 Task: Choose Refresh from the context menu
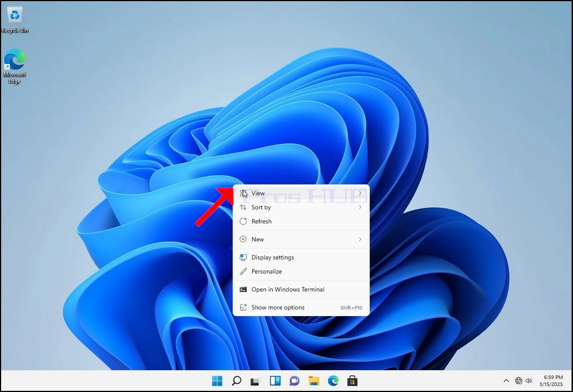[301, 221]
